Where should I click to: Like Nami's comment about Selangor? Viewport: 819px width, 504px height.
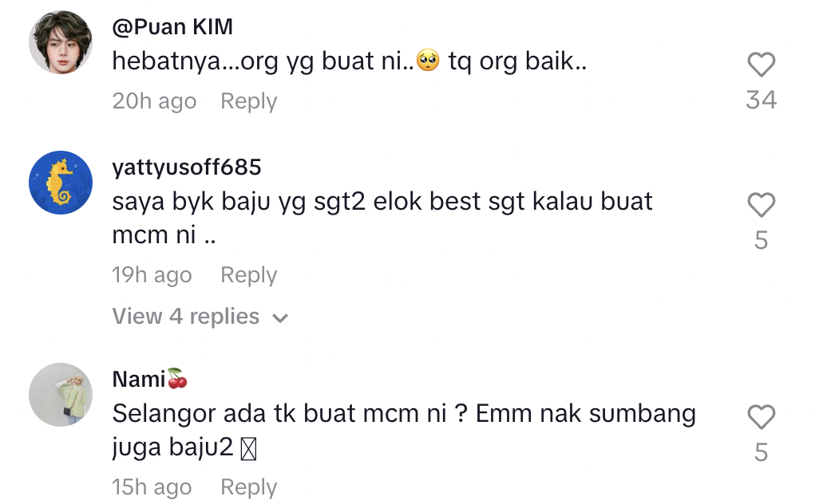pyautogui.click(x=761, y=417)
